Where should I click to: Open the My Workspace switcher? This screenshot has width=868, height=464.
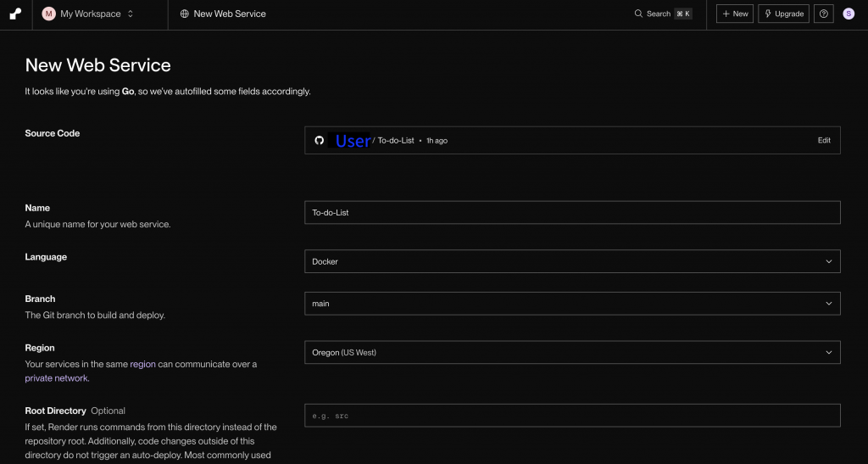[88, 14]
